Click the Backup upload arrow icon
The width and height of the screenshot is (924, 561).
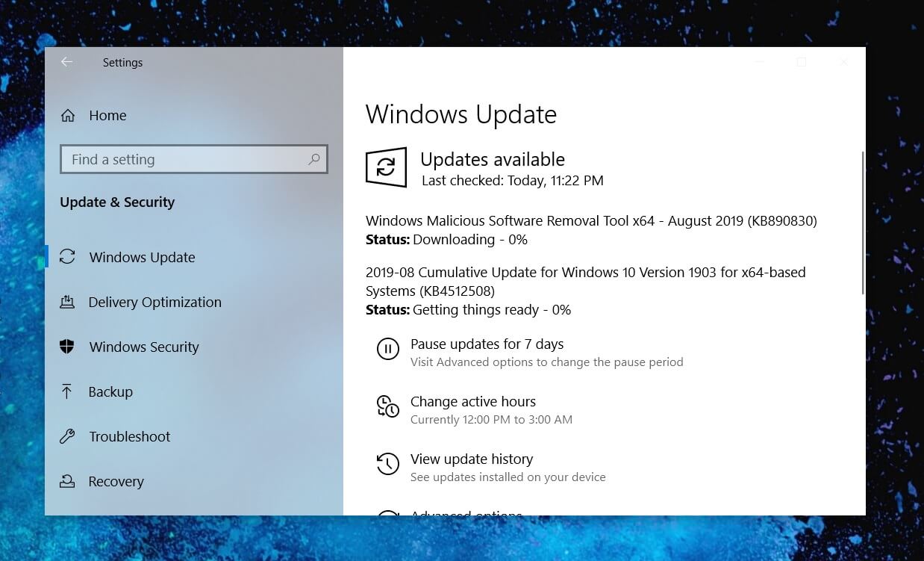pyautogui.click(x=67, y=391)
